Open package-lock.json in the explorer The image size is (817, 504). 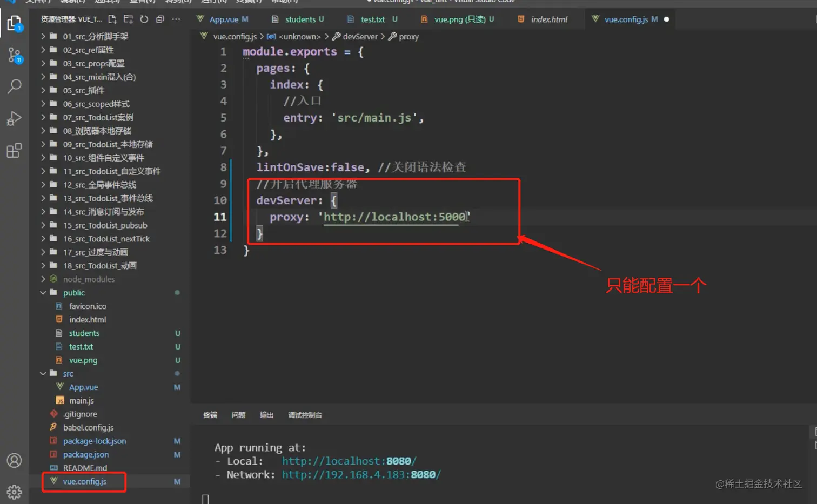tap(95, 441)
